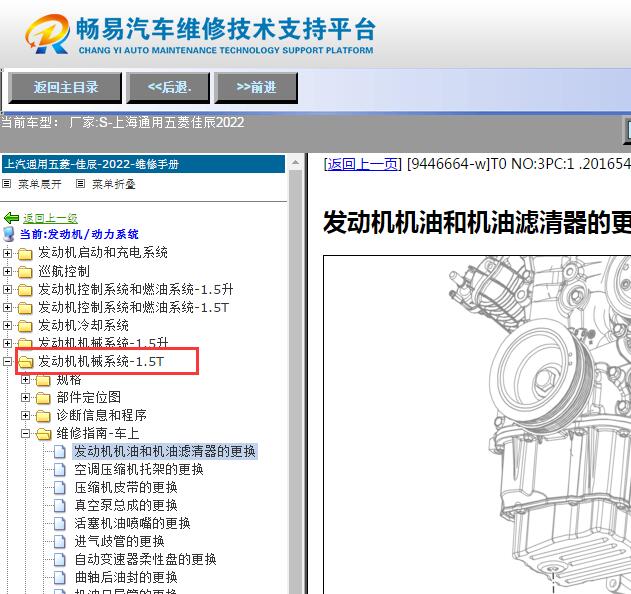Open 进气歧管的更换 document

120,542
